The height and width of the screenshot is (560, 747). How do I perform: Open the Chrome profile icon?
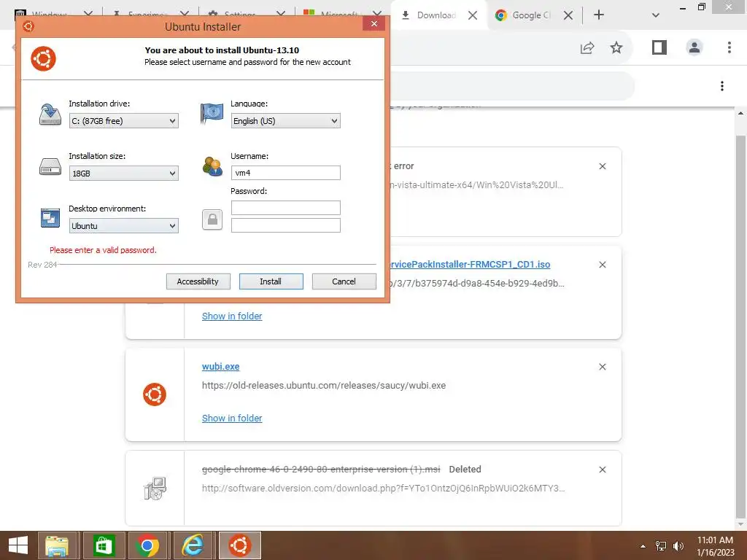pyautogui.click(x=694, y=47)
